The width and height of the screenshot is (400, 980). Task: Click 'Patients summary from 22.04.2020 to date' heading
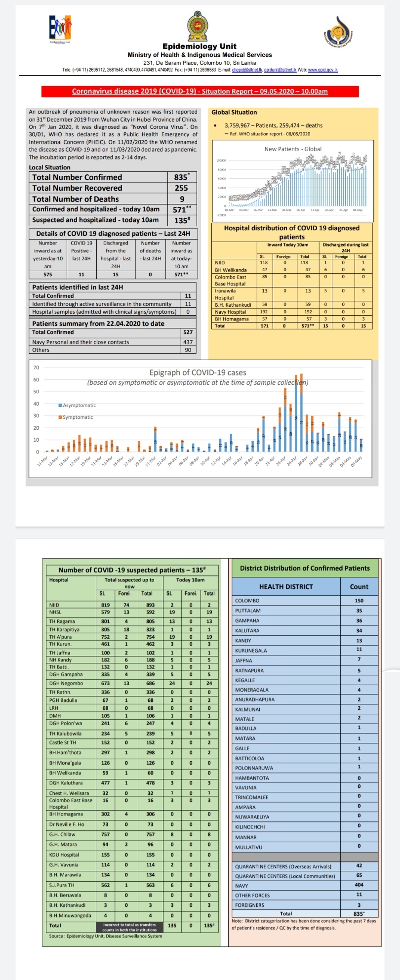coord(98,324)
